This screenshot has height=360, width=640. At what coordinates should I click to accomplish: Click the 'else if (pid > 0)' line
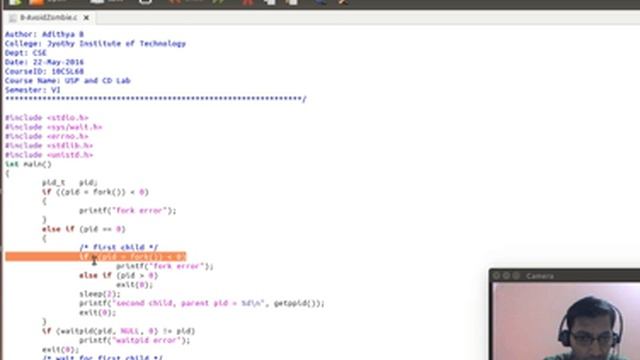pos(118,276)
